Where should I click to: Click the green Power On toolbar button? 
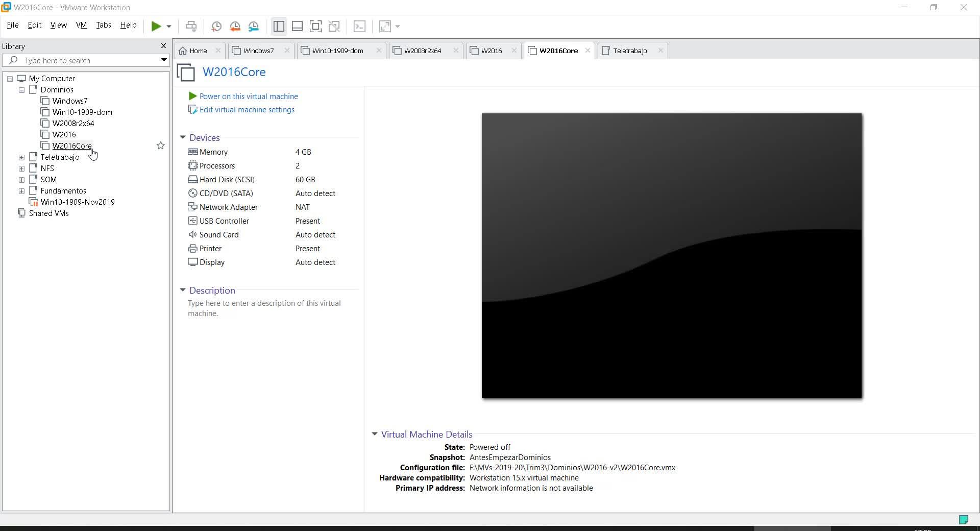pos(156,26)
